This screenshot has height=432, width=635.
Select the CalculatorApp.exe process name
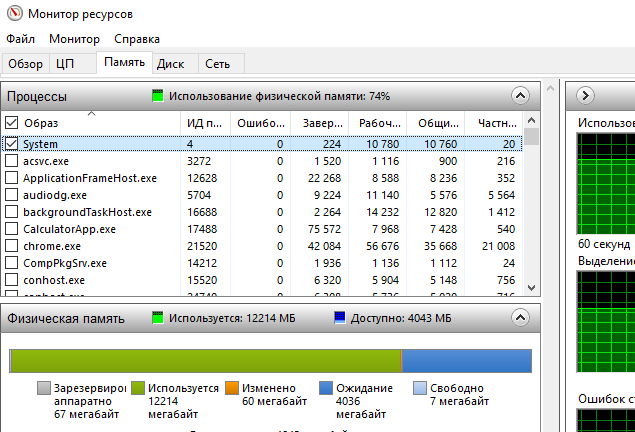tap(69, 229)
